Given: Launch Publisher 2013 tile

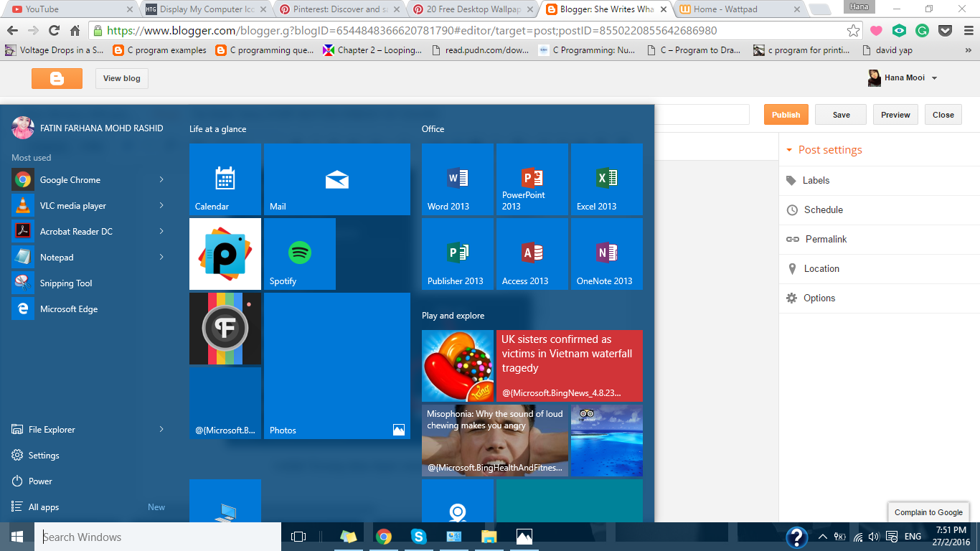Looking at the screenshot, I should pyautogui.click(x=458, y=254).
